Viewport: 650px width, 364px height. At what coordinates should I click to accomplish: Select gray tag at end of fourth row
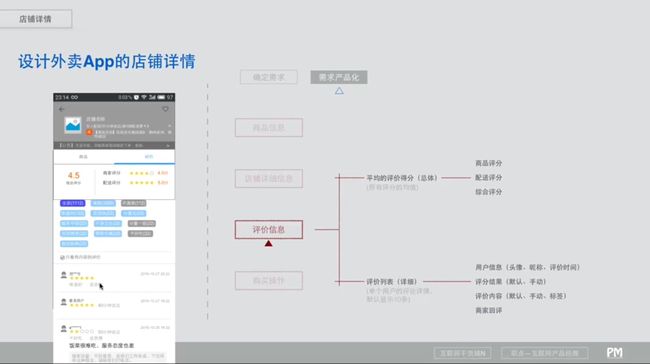140,234
